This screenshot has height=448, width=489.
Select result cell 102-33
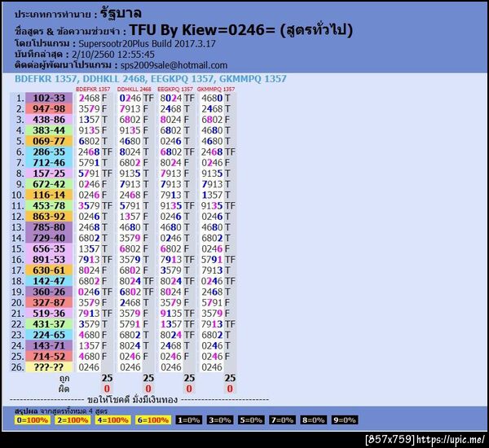[49, 98]
